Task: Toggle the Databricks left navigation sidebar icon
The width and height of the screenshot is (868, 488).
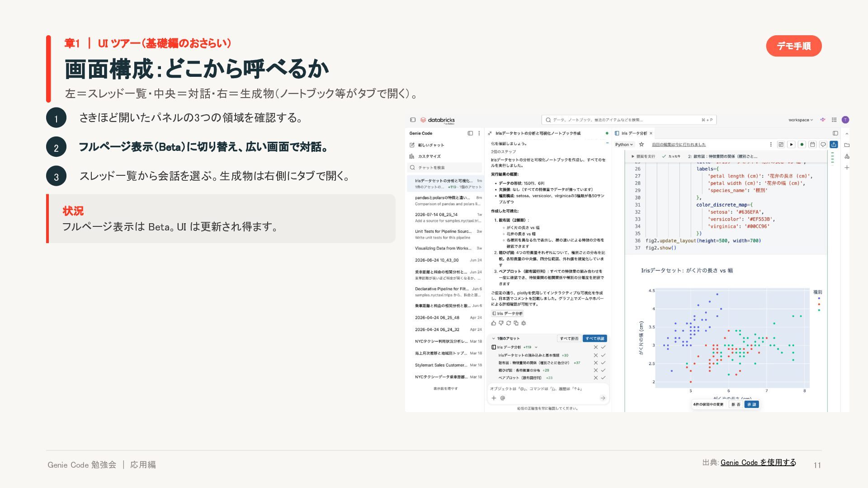Action: click(x=413, y=120)
